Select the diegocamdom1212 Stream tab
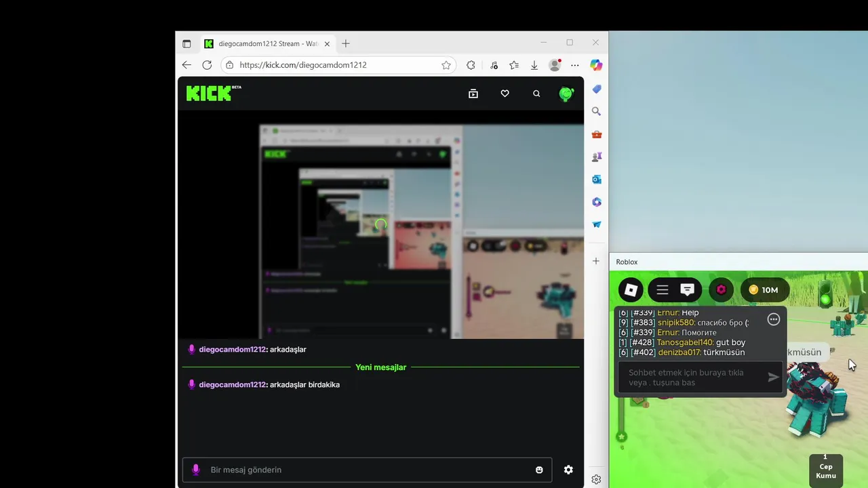The width and height of the screenshot is (868, 488). pos(267,43)
